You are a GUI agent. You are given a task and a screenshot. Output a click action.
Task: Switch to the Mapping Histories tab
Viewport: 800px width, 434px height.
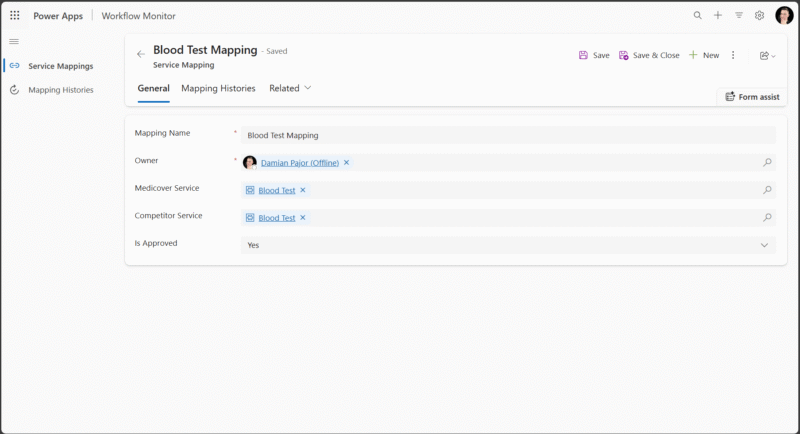tap(218, 88)
